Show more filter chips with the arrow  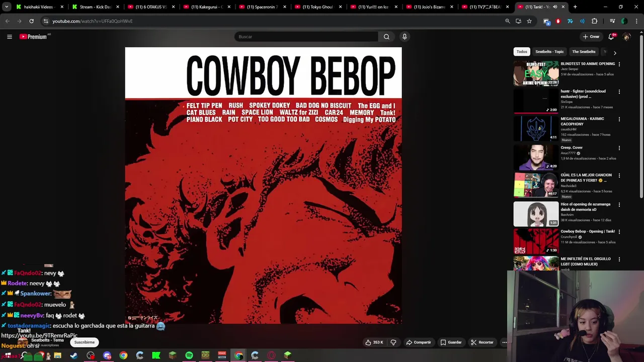(x=615, y=52)
